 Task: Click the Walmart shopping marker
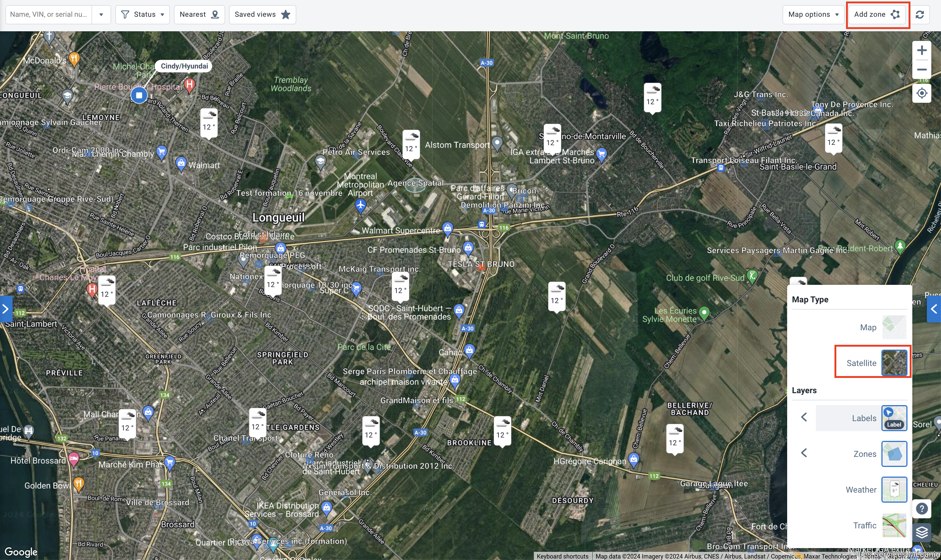181,164
